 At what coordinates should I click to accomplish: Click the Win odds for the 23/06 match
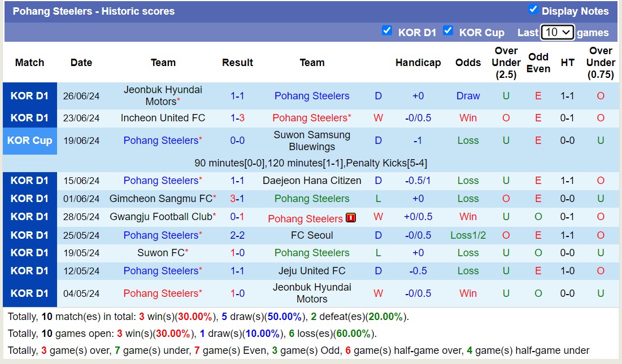468,118
